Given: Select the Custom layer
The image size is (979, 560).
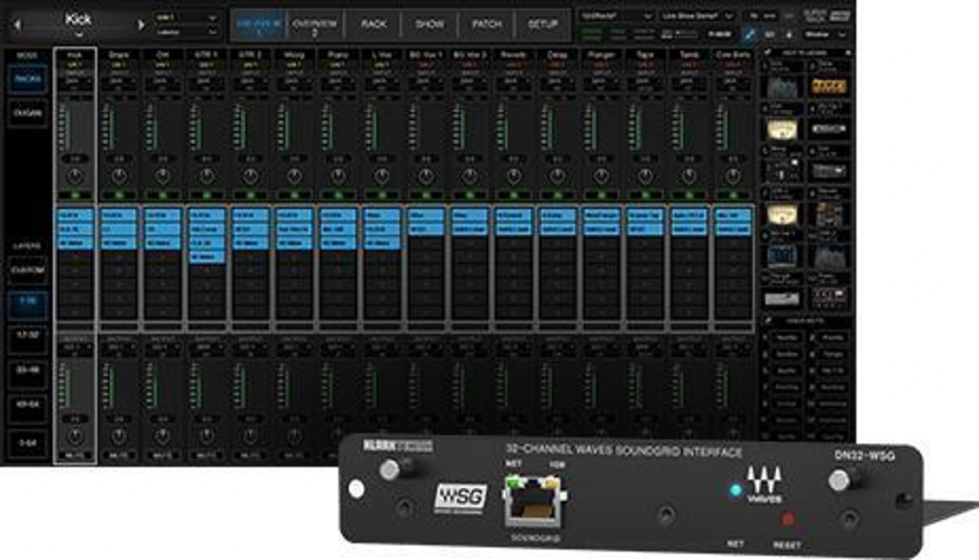Looking at the screenshot, I should coord(28,270).
